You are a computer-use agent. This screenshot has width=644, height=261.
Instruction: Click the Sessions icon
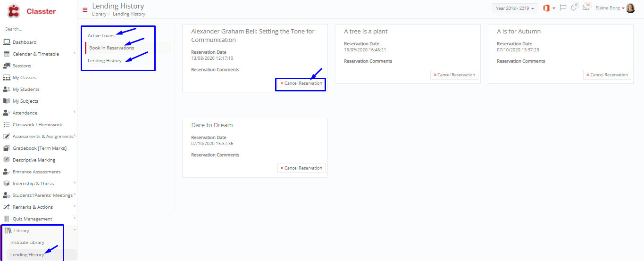click(7, 66)
